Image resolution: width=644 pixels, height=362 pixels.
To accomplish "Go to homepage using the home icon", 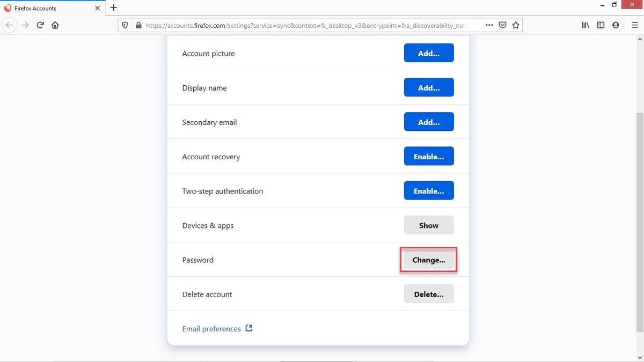I will point(55,25).
